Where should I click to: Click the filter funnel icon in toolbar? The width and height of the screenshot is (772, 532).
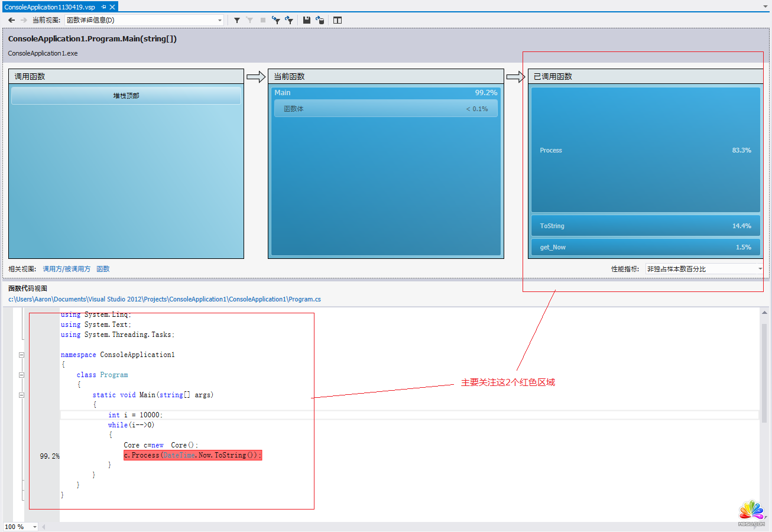click(237, 20)
